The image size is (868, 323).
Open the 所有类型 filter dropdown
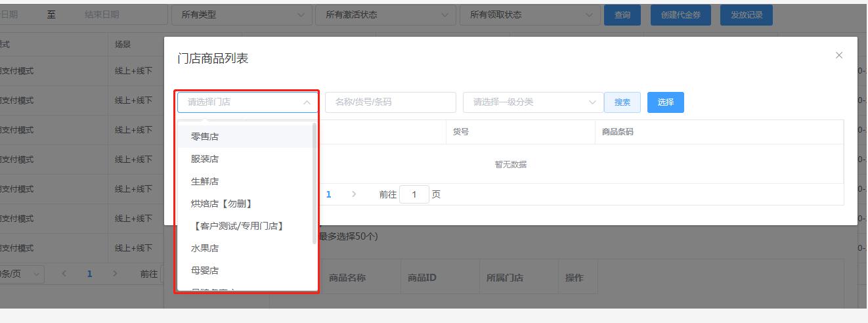pyautogui.click(x=242, y=14)
